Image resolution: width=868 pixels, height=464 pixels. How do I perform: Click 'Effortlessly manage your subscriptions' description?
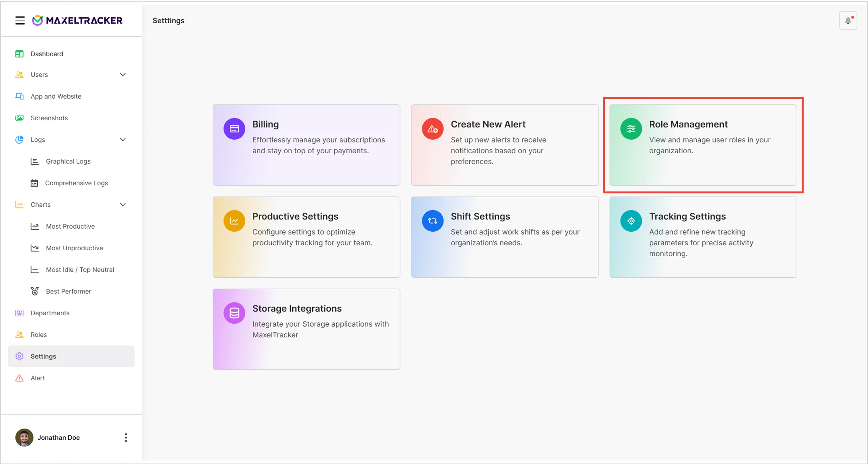[319, 145]
